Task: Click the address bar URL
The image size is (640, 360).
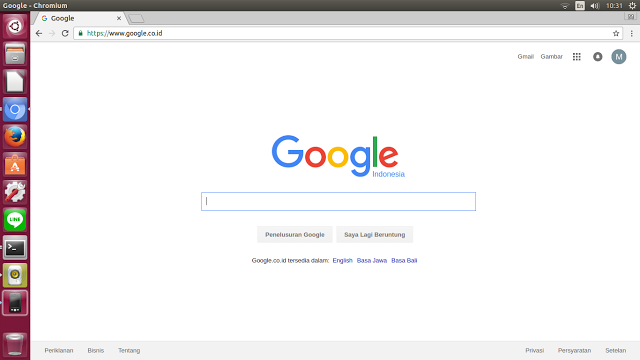Action: point(124,33)
